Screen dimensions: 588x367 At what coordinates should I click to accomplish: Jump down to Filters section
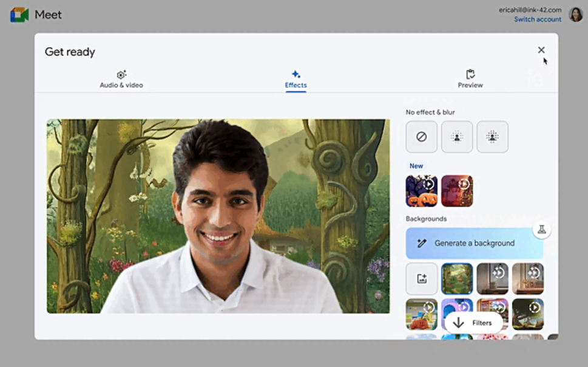(473, 323)
